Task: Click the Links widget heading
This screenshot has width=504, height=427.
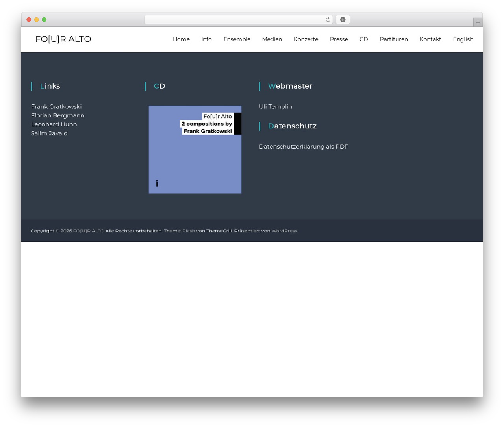Action: pos(50,86)
